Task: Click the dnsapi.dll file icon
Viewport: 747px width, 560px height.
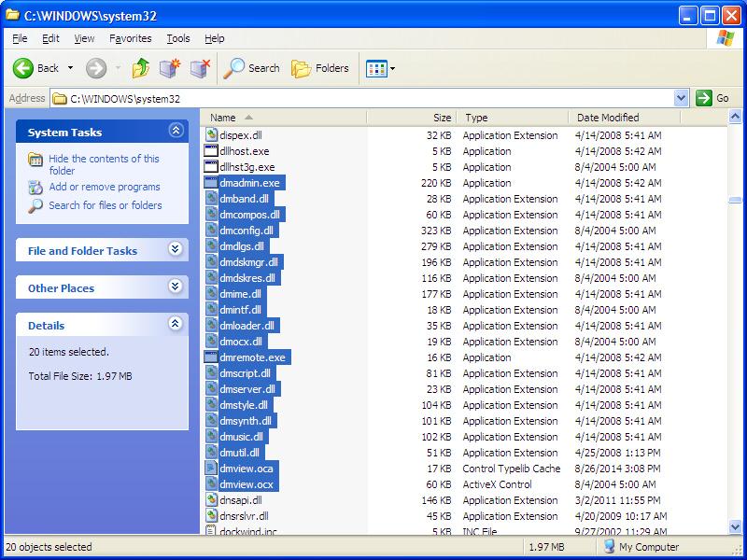Action: click(x=211, y=500)
